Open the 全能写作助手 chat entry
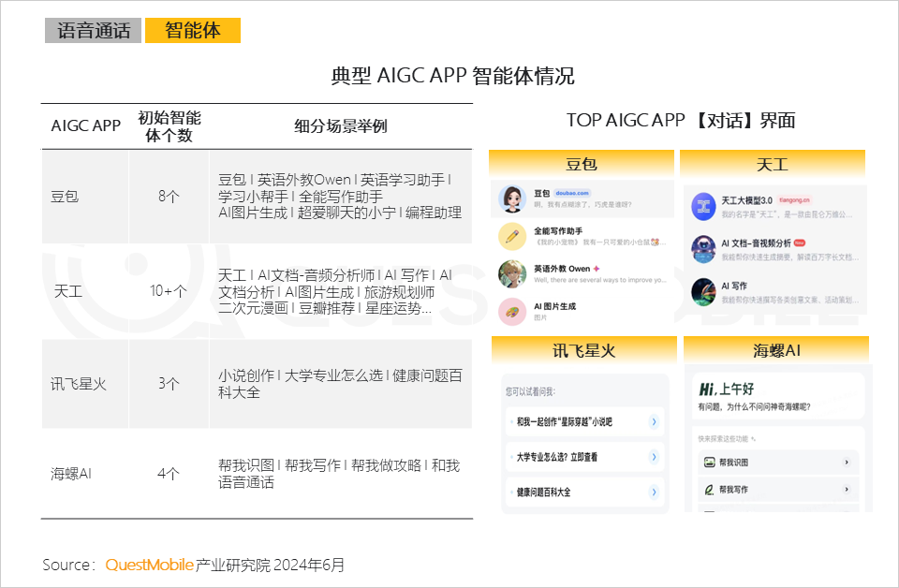 tap(582, 237)
